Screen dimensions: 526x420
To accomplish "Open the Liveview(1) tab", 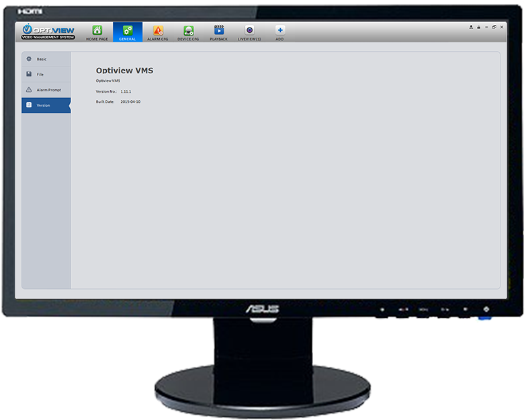I will click(x=249, y=32).
